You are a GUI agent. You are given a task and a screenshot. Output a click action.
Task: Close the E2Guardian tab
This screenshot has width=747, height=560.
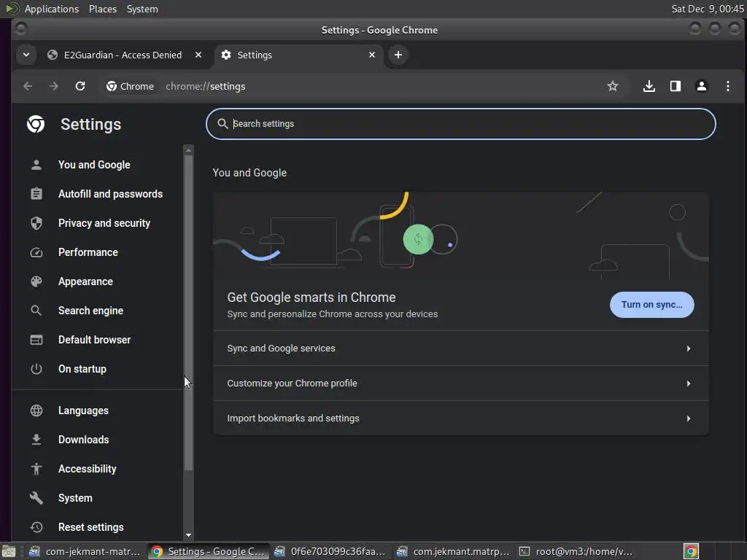[x=198, y=55]
